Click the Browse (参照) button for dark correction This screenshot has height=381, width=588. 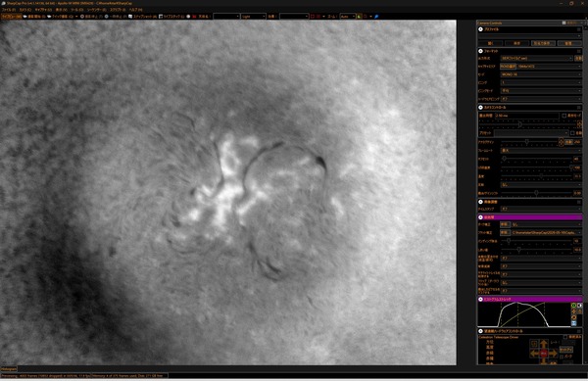pyautogui.click(x=505, y=224)
